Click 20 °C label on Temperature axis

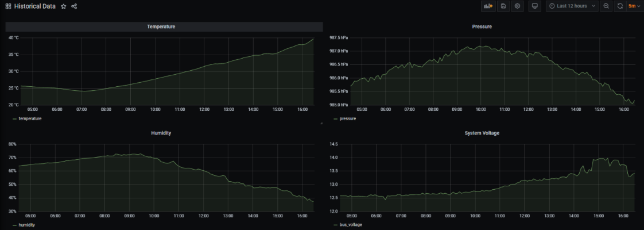pyautogui.click(x=14, y=105)
